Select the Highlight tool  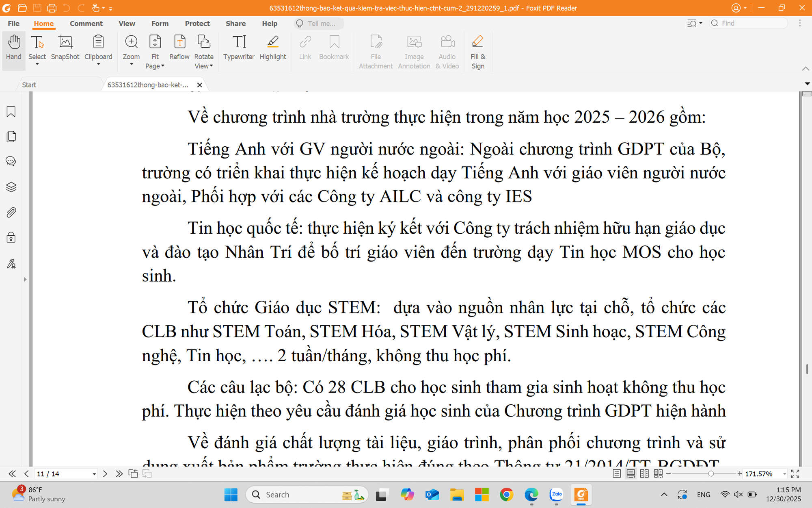pyautogui.click(x=273, y=49)
